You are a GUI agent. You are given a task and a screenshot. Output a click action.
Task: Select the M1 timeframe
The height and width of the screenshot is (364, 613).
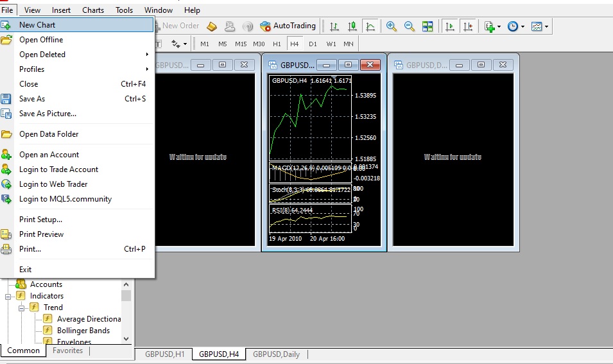point(205,44)
